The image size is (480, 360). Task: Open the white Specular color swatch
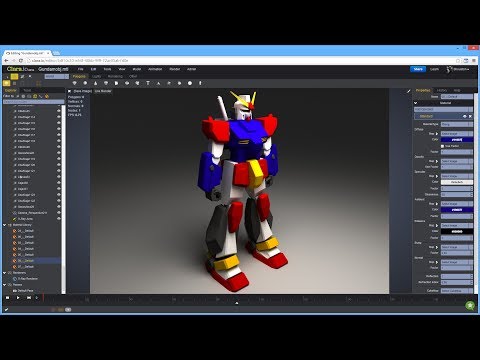pos(457,182)
